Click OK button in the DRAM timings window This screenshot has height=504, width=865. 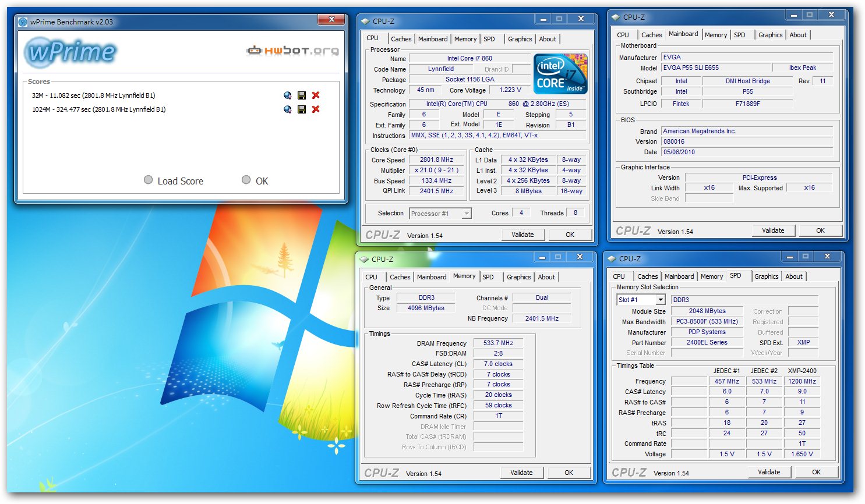point(569,473)
